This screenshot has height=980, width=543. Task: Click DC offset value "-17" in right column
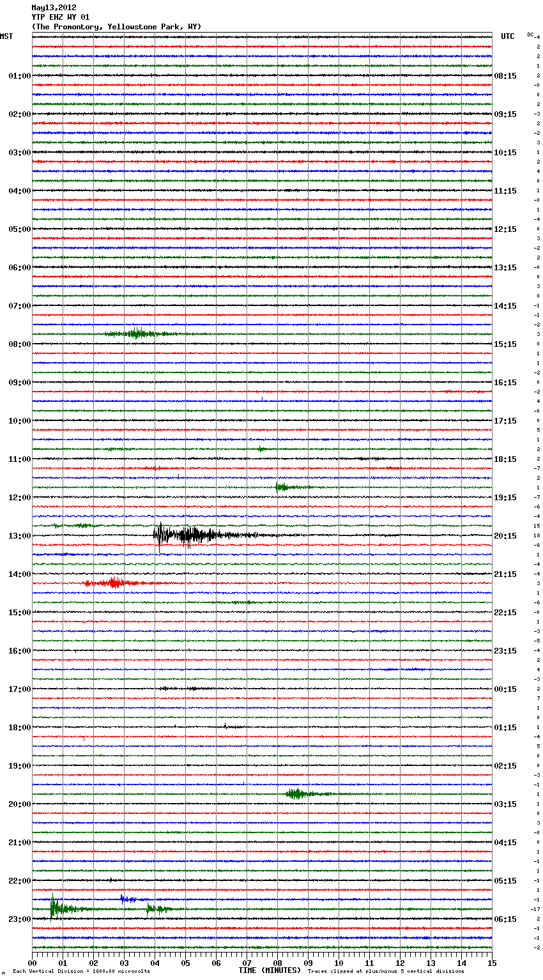(x=536, y=909)
